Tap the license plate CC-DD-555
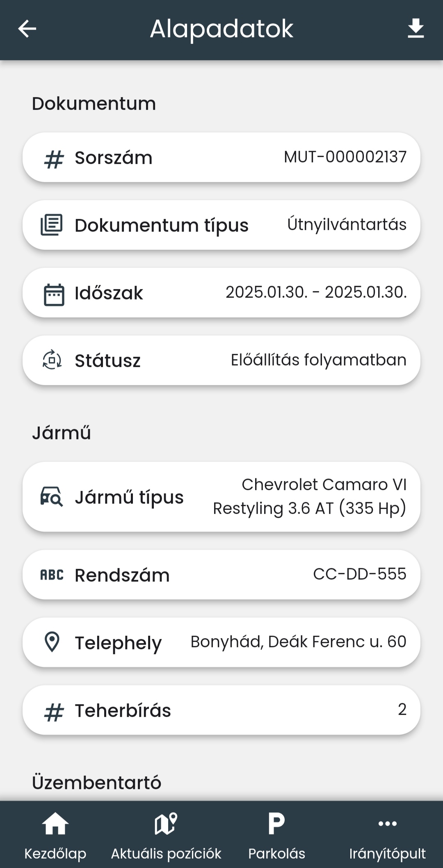The height and width of the screenshot is (868, 443). click(x=359, y=574)
